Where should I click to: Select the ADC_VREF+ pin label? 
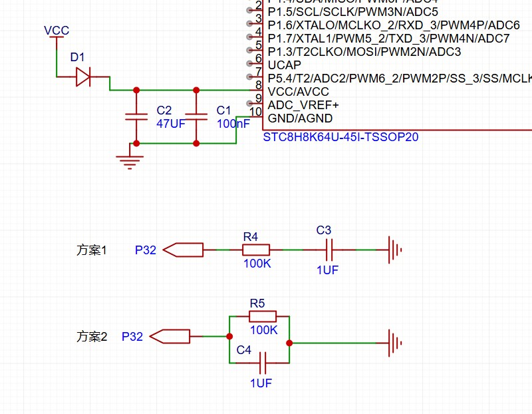pyautogui.click(x=303, y=105)
